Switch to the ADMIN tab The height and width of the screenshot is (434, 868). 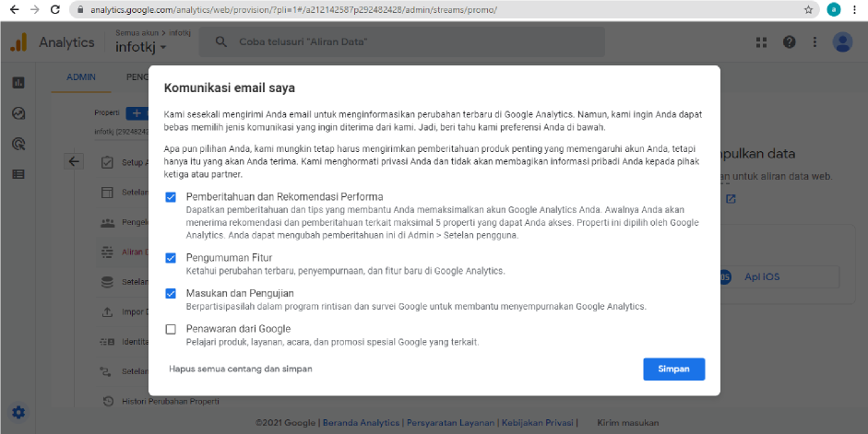pos(81,77)
